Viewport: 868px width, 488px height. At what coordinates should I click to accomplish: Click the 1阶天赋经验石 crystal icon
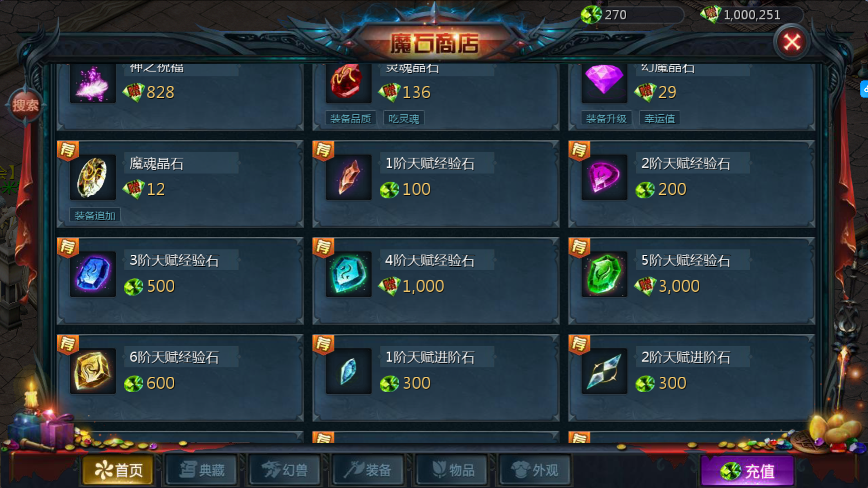click(x=349, y=178)
